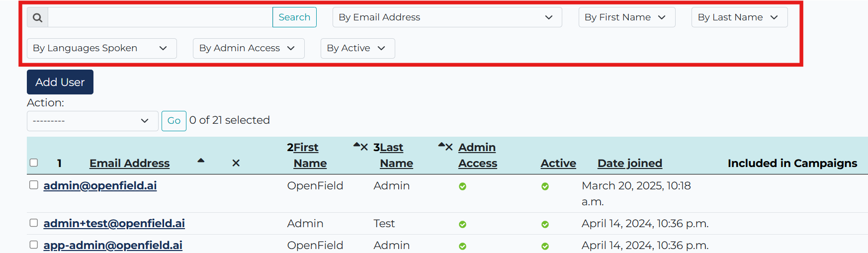Image resolution: width=868 pixels, height=253 pixels.
Task: Toggle Email Address sort order arrow
Action: point(201,161)
